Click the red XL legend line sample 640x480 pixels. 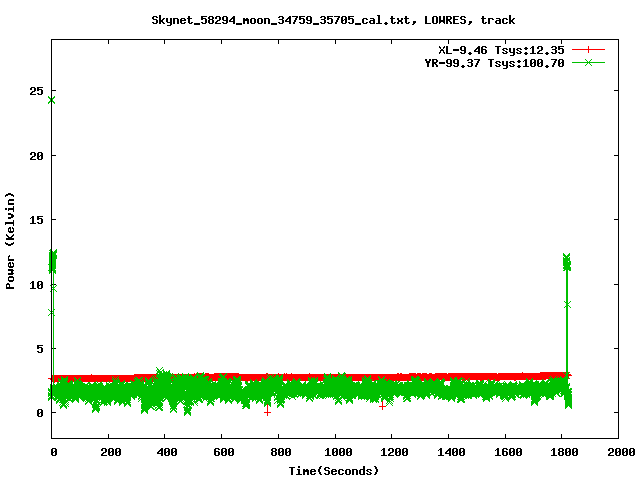coord(588,50)
